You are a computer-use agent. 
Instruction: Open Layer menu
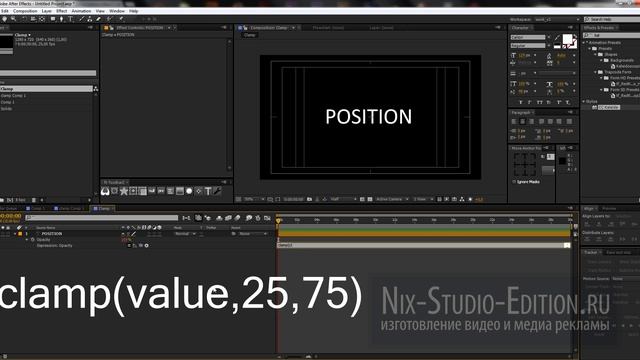(47, 11)
